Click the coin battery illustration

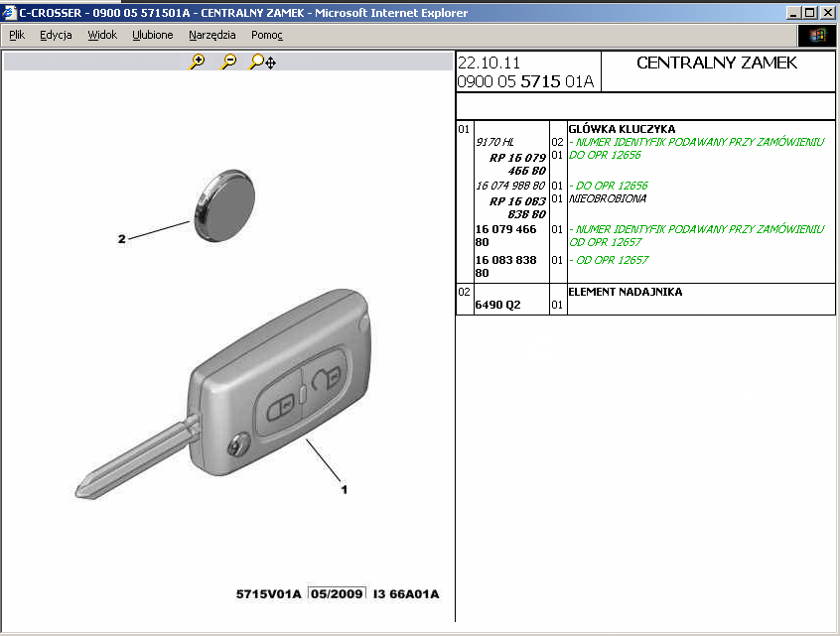click(224, 205)
